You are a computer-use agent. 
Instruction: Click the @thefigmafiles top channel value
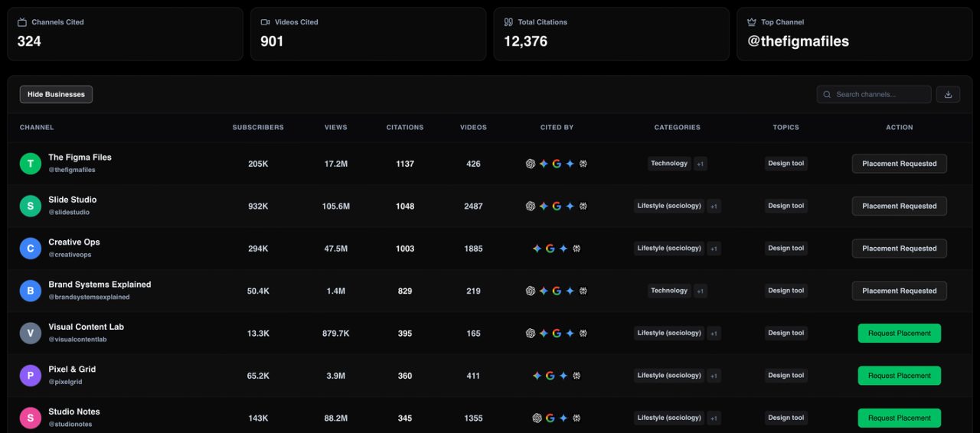(x=798, y=41)
